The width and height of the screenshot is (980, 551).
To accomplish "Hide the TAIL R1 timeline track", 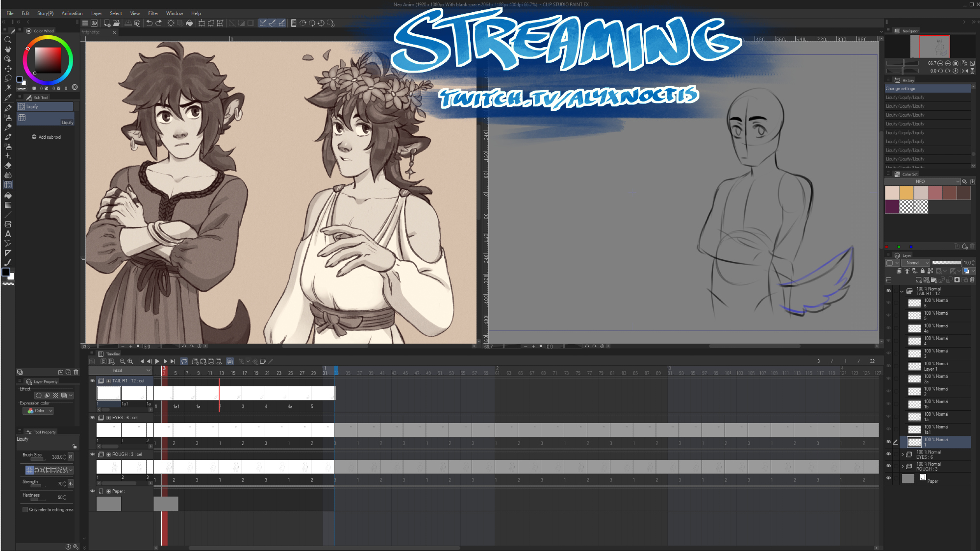I will pyautogui.click(x=92, y=380).
